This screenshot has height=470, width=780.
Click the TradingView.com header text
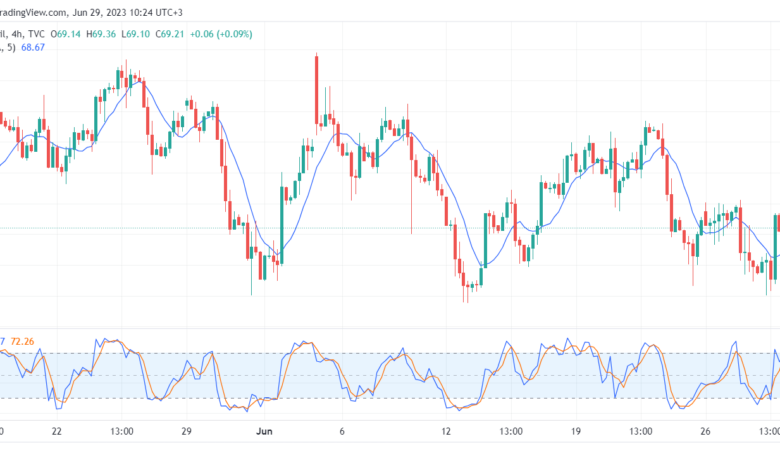(33, 12)
